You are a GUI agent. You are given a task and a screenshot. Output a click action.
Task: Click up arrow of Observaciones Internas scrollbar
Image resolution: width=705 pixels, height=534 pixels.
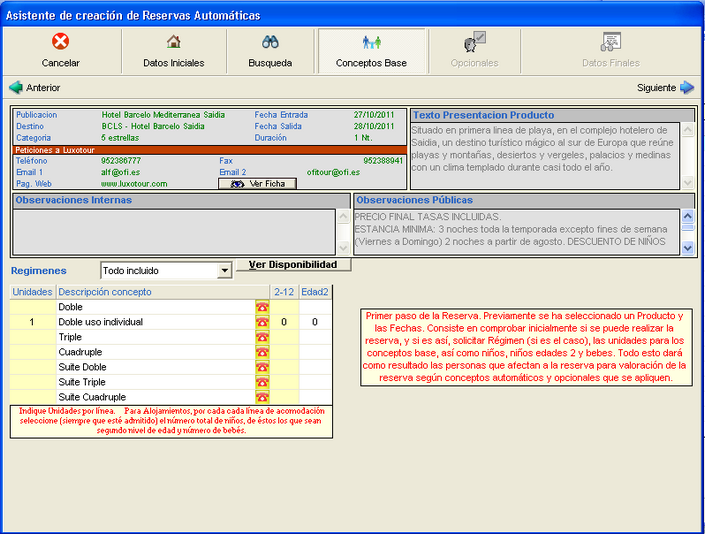coord(344,217)
